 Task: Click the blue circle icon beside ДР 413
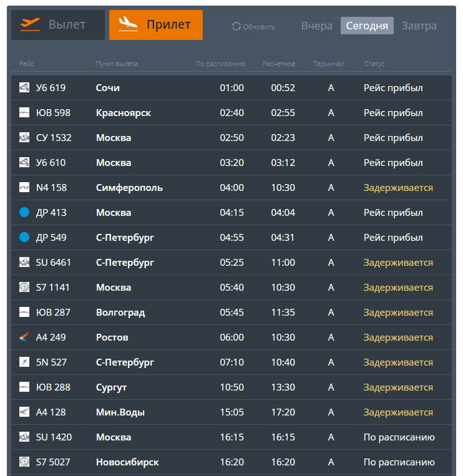point(24,213)
